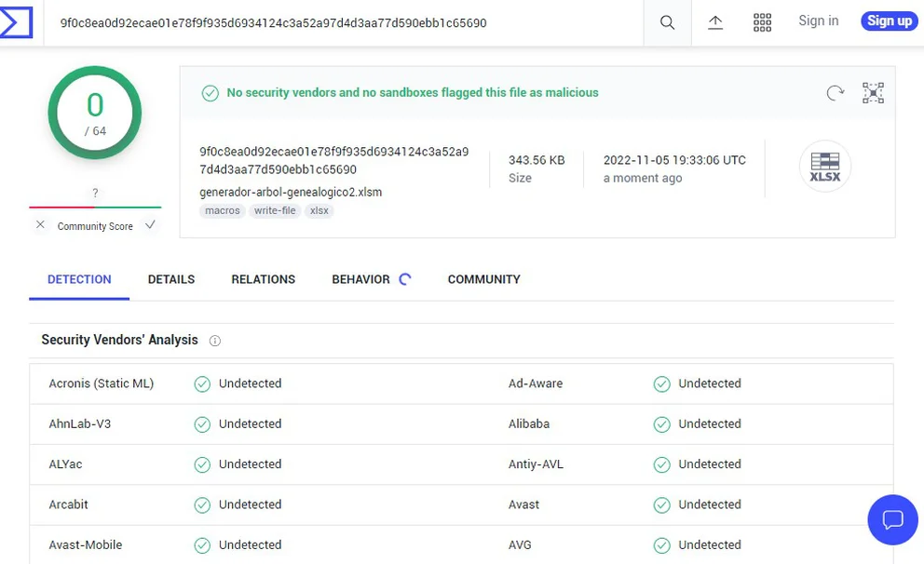Click the Security Vendors' Analysis heading

(x=119, y=341)
